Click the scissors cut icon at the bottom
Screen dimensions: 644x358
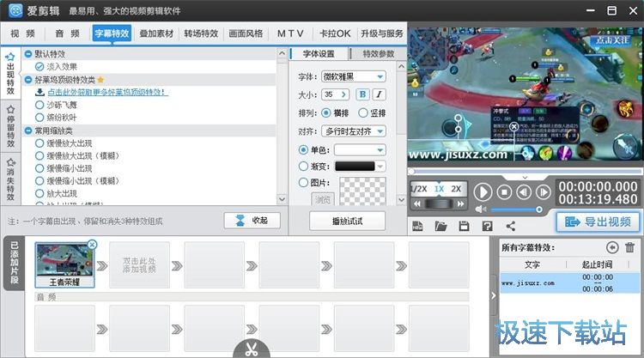pyautogui.click(x=250, y=349)
